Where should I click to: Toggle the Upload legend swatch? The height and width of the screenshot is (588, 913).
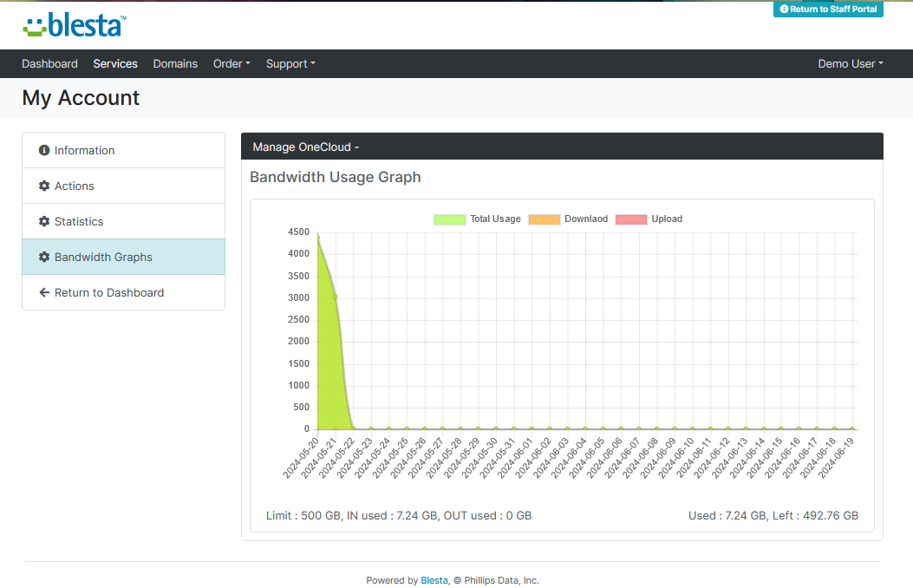coord(631,219)
